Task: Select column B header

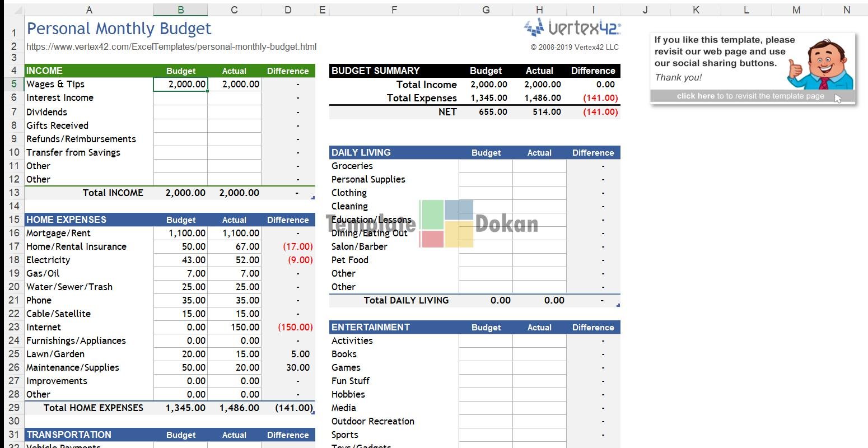Action: (180, 10)
